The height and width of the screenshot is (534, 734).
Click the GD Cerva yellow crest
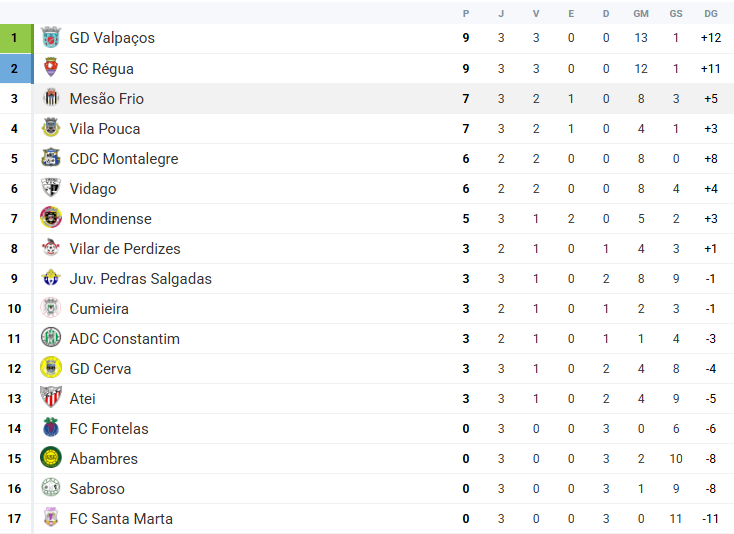[51, 368]
